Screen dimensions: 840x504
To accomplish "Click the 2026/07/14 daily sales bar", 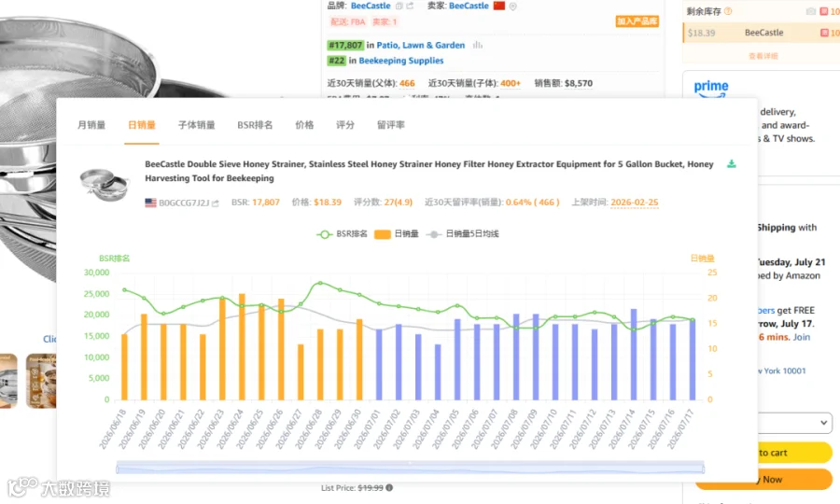I will (634, 354).
